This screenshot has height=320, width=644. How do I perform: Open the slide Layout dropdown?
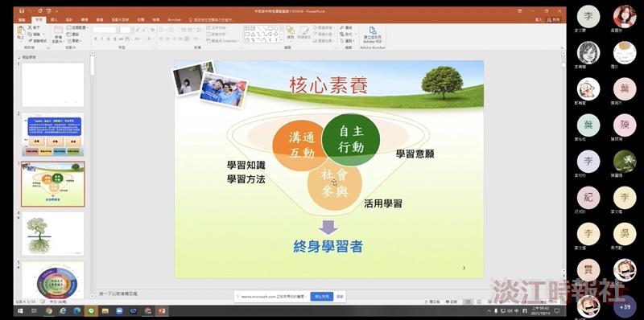coord(77,27)
